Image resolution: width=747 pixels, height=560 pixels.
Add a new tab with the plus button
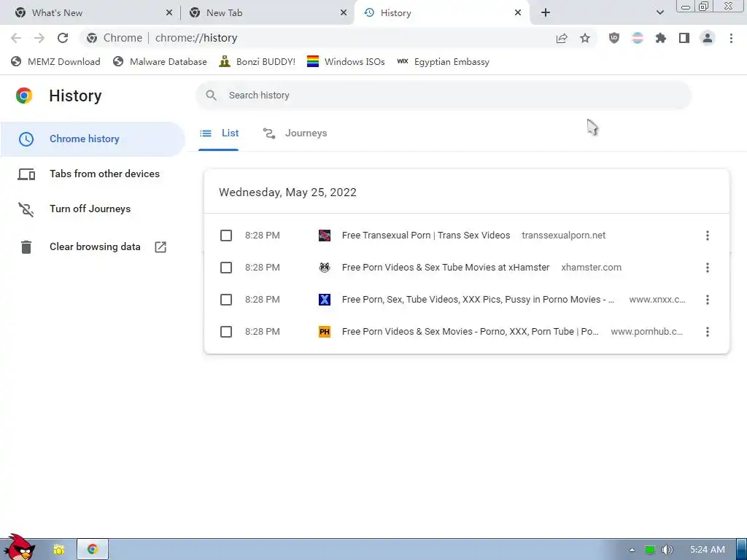tap(546, 13)
